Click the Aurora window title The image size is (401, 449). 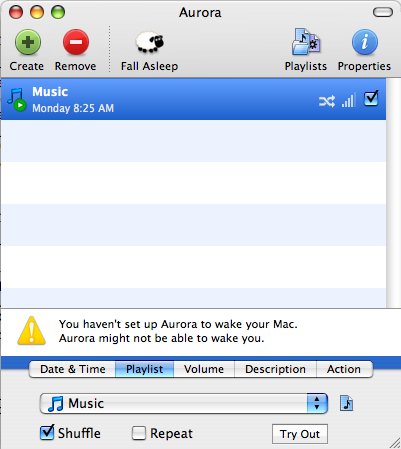click(x=200, y=13)
